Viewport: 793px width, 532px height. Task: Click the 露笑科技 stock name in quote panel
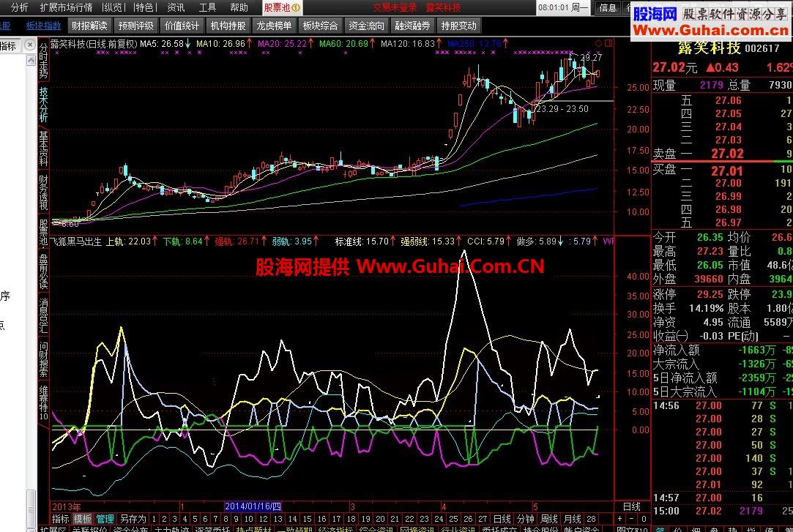tap(709, 48)
